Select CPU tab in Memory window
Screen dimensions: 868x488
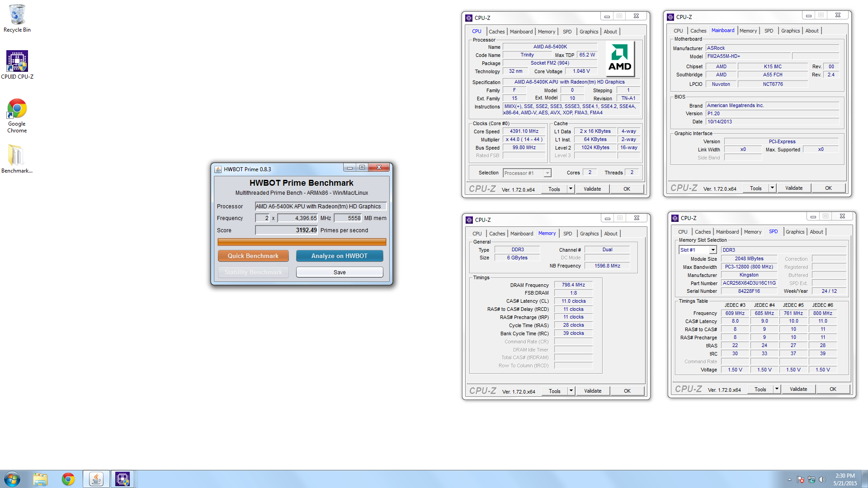click(x=477, y=234)
